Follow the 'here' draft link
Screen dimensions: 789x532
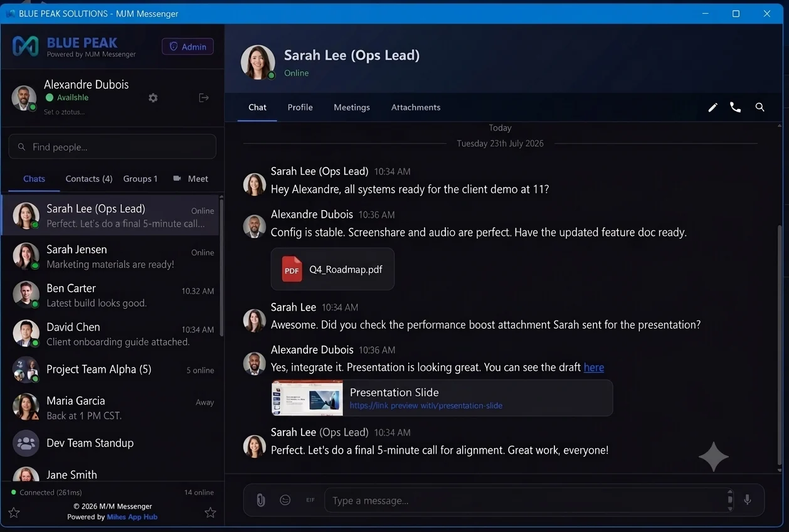tap(594, 368)
